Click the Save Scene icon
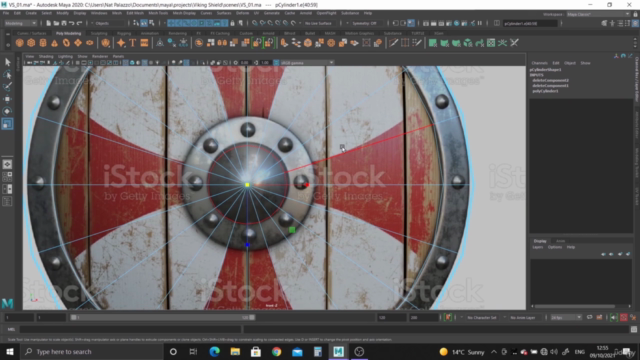The height and width of the screenshot is (360, 640). pyautogui.click(x=64, y=23)
